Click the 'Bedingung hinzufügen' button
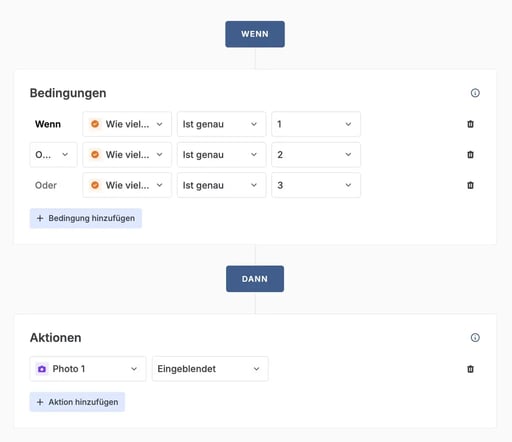The image size is (512, 442). (x=86, y=218)
